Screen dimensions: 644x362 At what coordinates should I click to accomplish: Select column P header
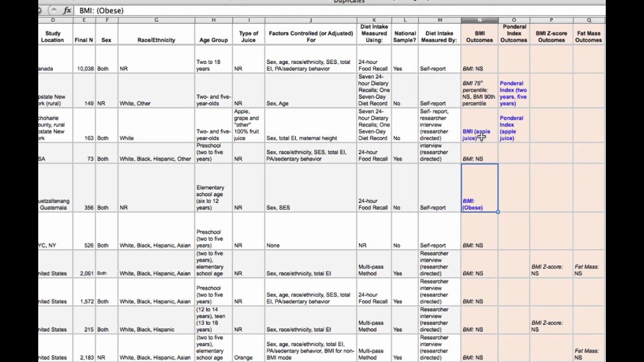tap(551, 20)
